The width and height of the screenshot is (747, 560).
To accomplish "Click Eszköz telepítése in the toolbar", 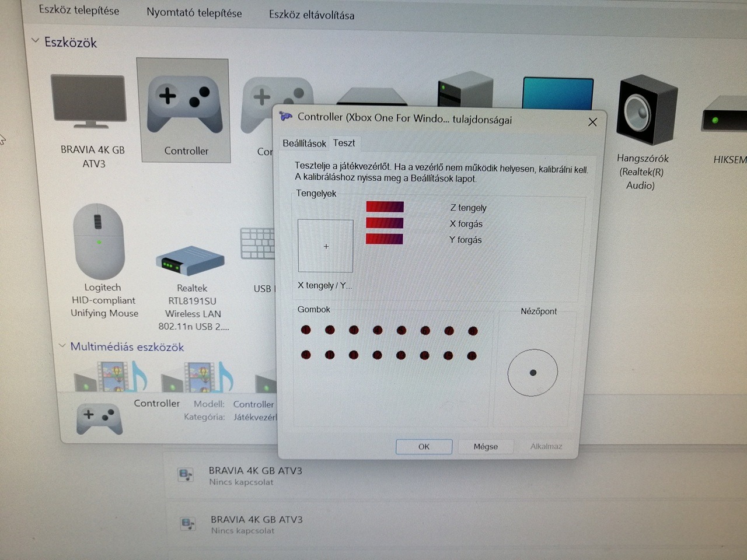I will [79, 10].
